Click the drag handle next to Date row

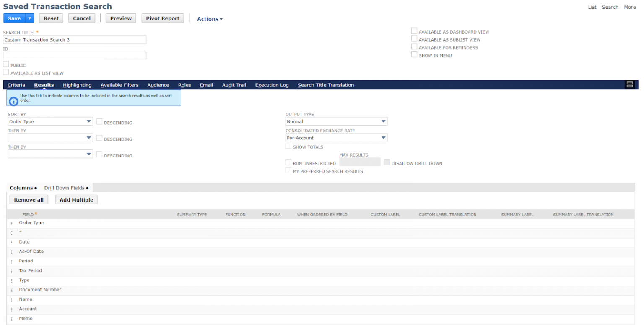[x=12, y=243]
